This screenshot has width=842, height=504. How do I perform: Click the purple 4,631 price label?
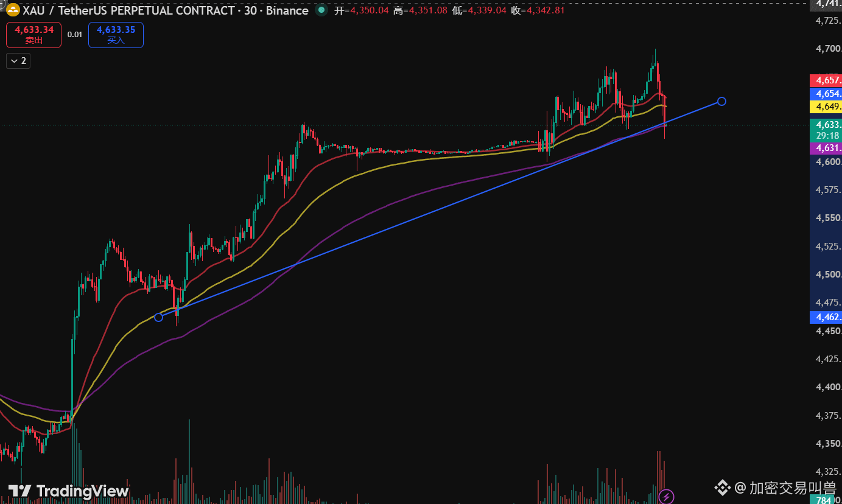826,148
